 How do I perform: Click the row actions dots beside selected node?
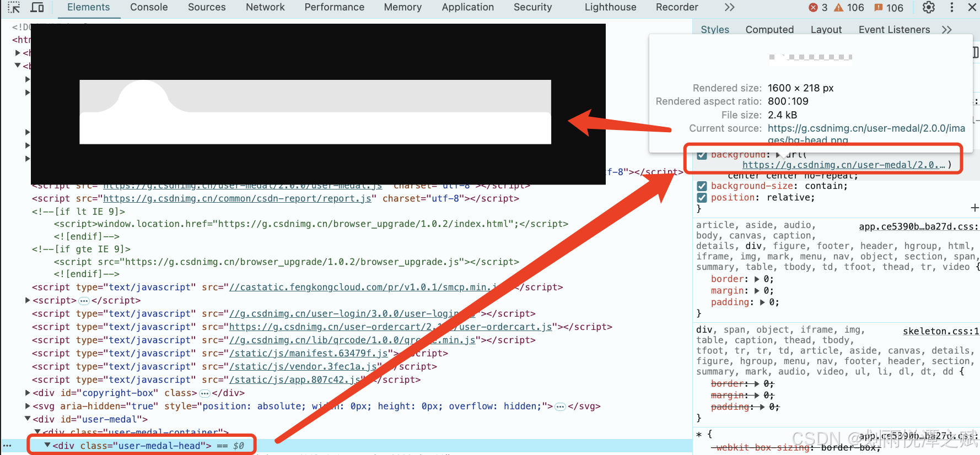click(7, 446)
